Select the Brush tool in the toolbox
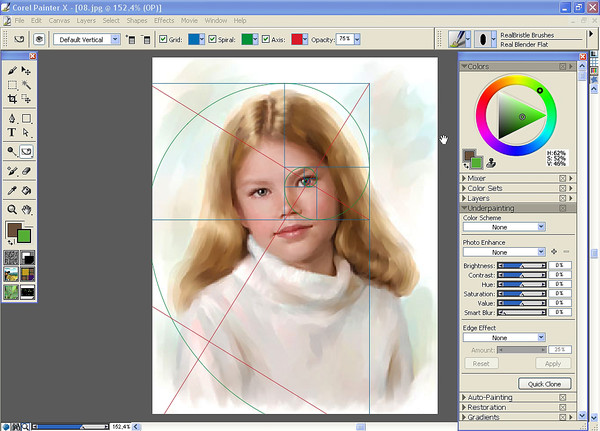Image resolution: width=600 pixels, height=431 pixels. 12,71
